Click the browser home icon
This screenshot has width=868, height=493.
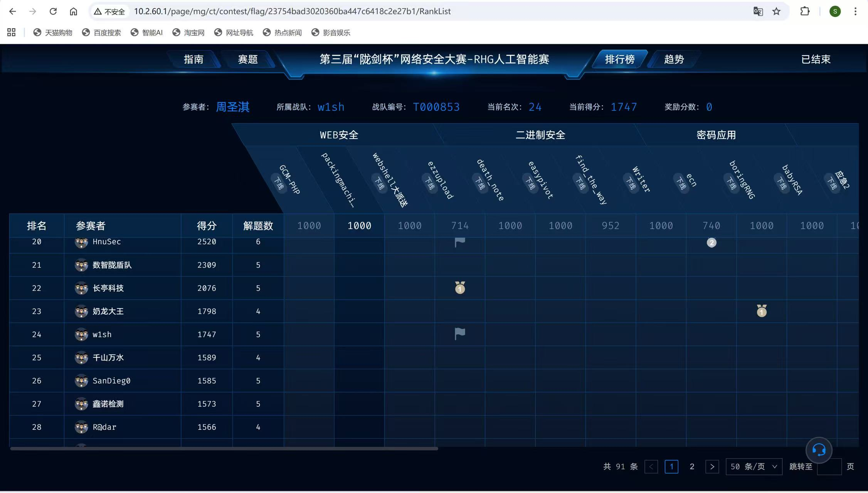[x=73, y=11]
